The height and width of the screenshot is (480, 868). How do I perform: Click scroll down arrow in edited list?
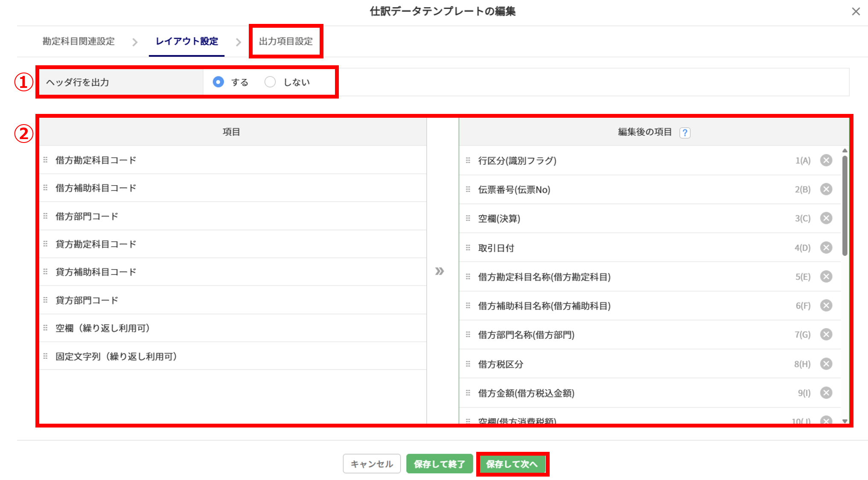(845, 421)
